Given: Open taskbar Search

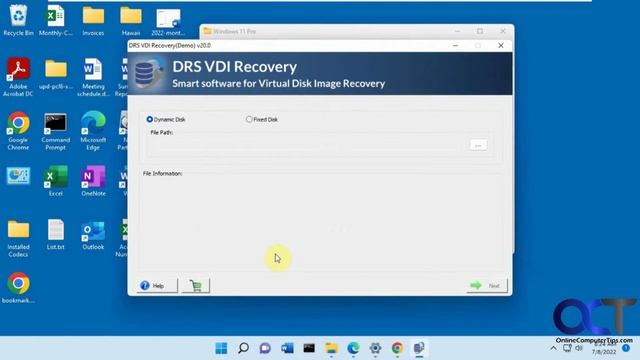Looking at the screenshot, I should coord(243,348).
